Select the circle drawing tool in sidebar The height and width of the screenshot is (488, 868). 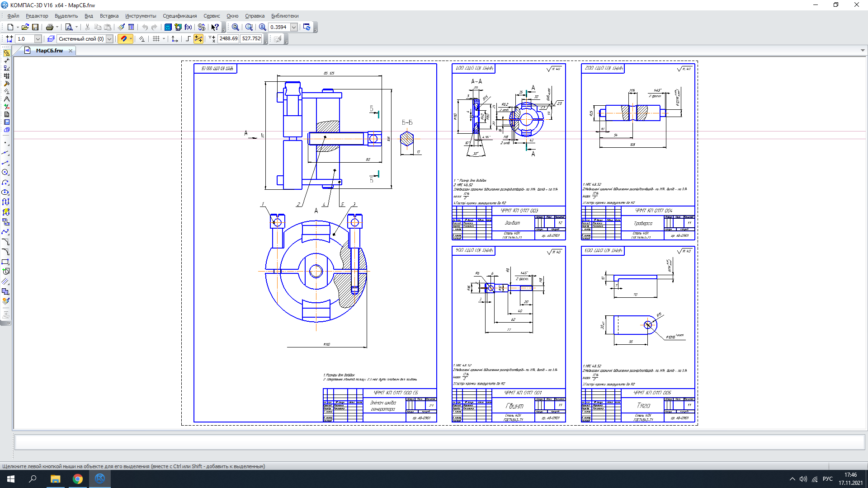[5, 172]
